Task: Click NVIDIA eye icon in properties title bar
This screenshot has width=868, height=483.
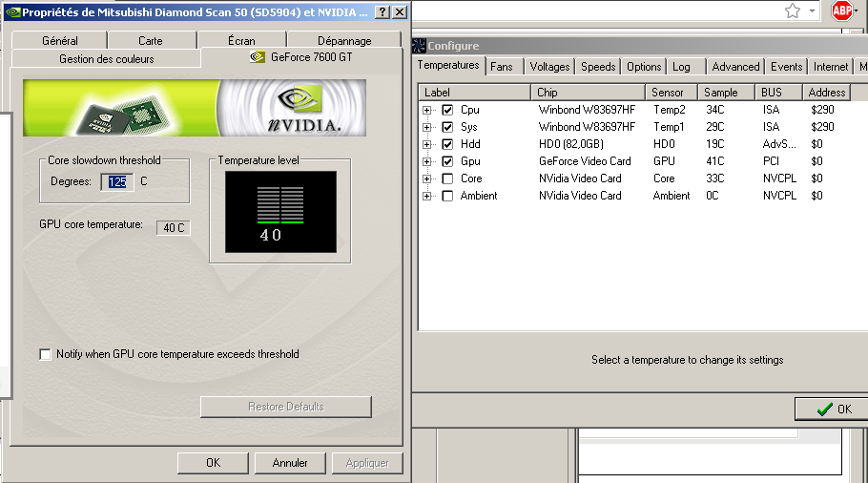Action: pos(13,12)
